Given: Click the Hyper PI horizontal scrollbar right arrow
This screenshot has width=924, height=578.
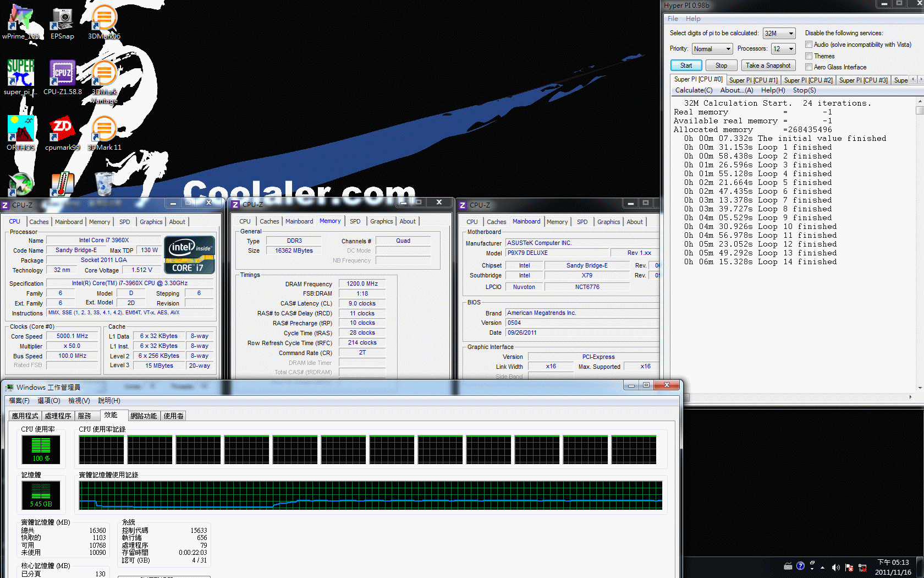Looking at the screenshot, I should (910, 397).
